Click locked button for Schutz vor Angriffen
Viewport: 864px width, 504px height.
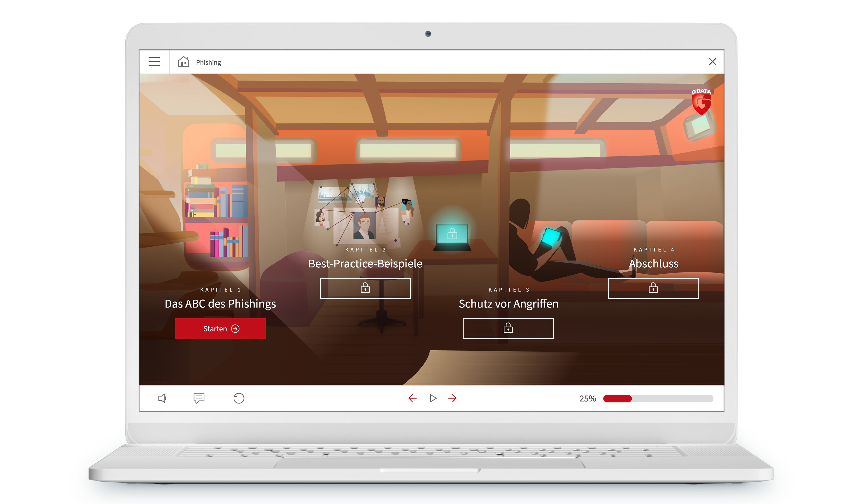[508, 328]
